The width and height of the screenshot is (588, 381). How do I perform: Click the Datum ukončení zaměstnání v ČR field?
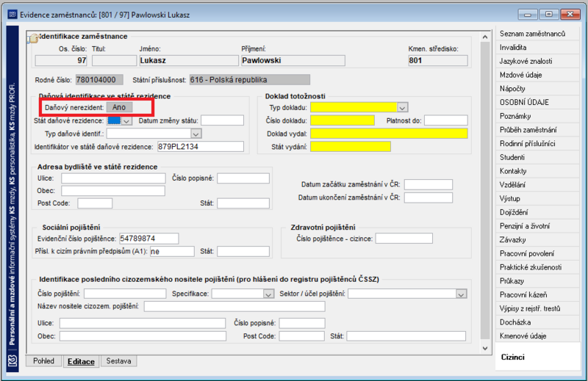[429, 197]
